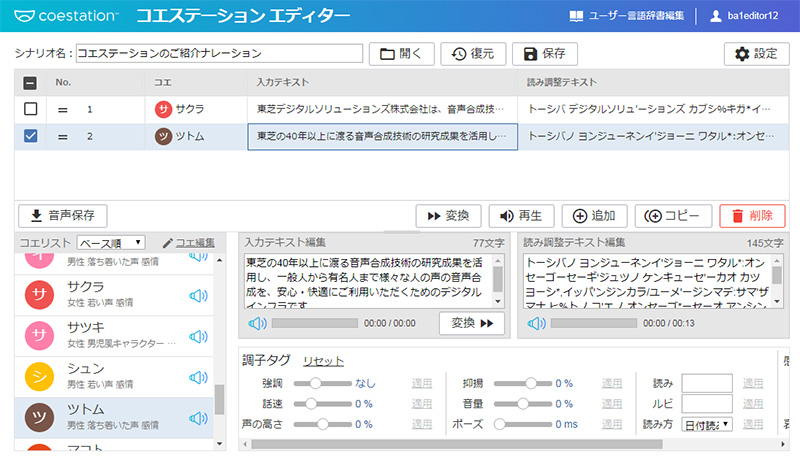Preview the シュン voice speaker icon
Viewport: 800px width, 465px height.
coord(198,377)
